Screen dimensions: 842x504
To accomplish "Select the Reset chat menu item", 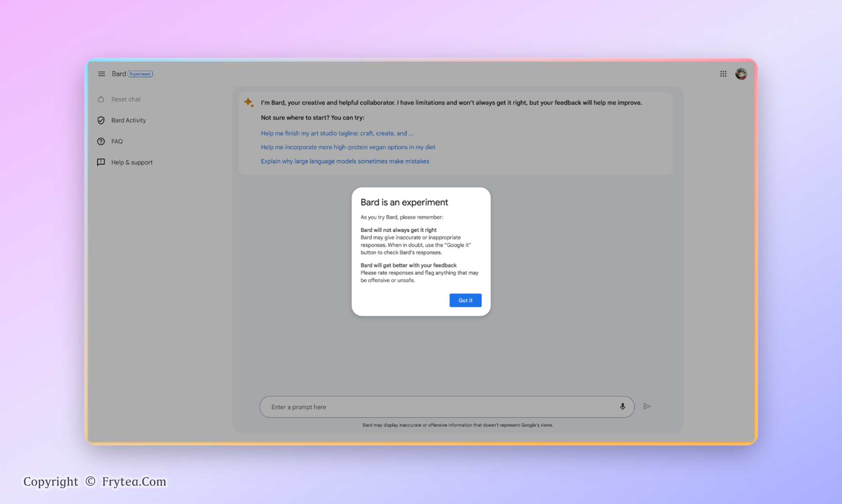I will tap(126, 100).
